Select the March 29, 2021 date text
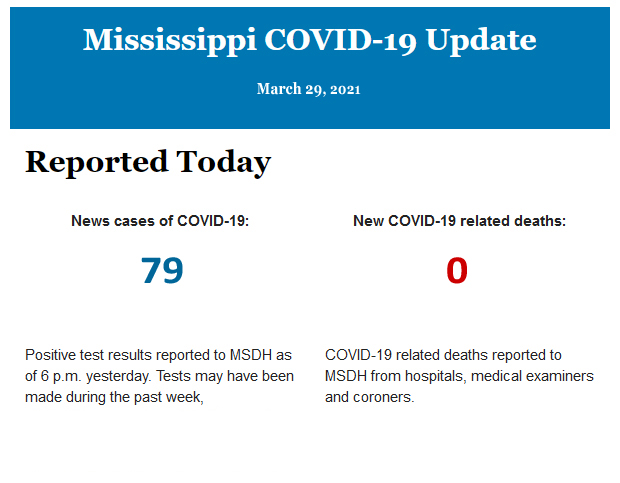The width and height of the screenshot is (620, 483). 309,89
